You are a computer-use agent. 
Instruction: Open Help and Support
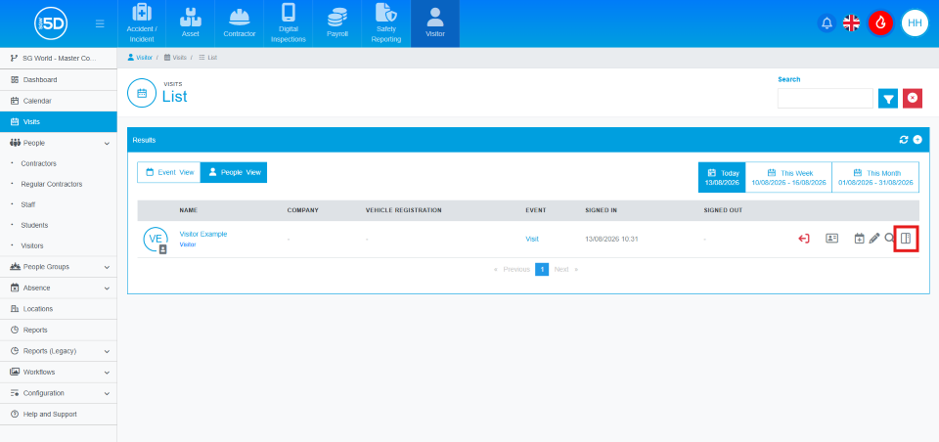[58, 414]
